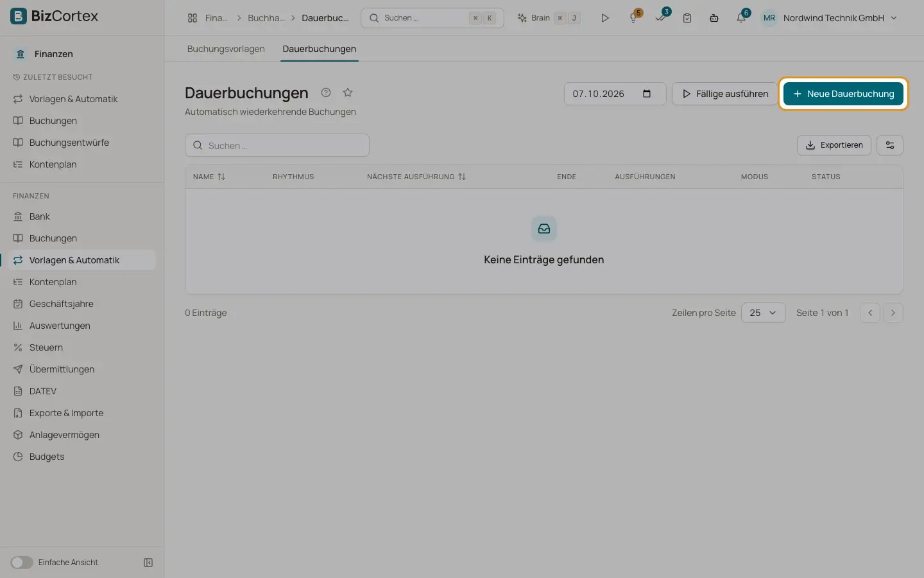Click the MR user avatar
This screenshot has width=924, height=578.
coord(769,18)
